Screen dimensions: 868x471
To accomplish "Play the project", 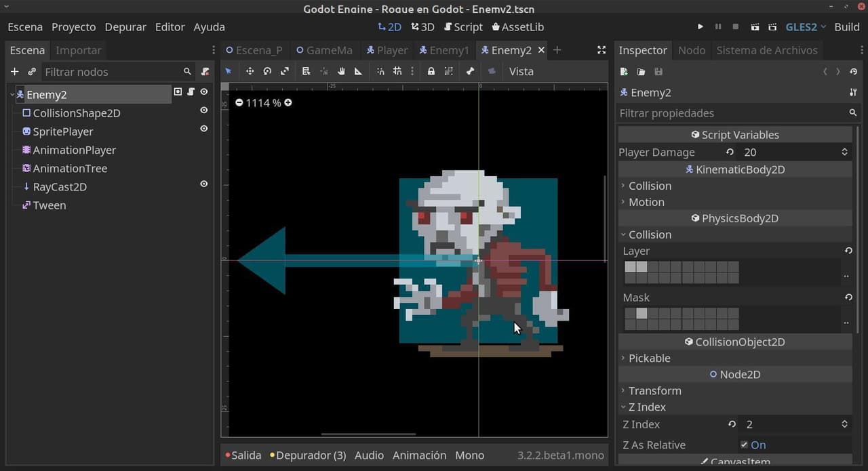I will 701,26.
